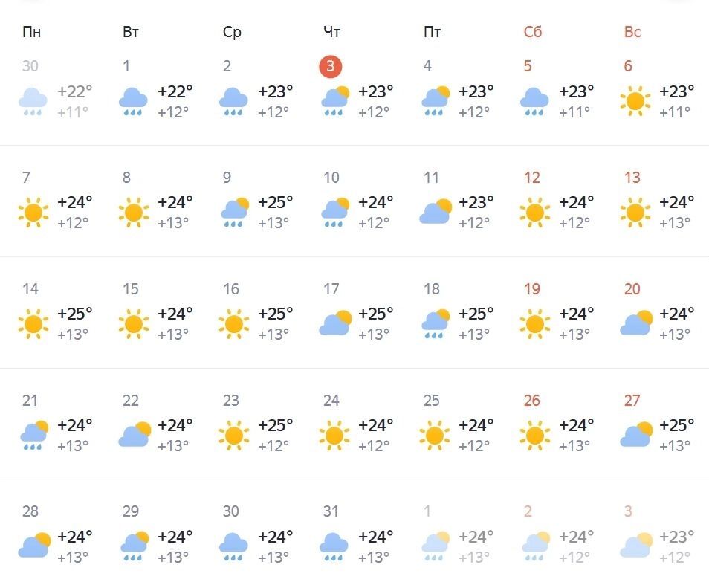Screen dimensions: 709x588
Task: Click the partly cloudy icon for day 11
Action: coord(436,211)
